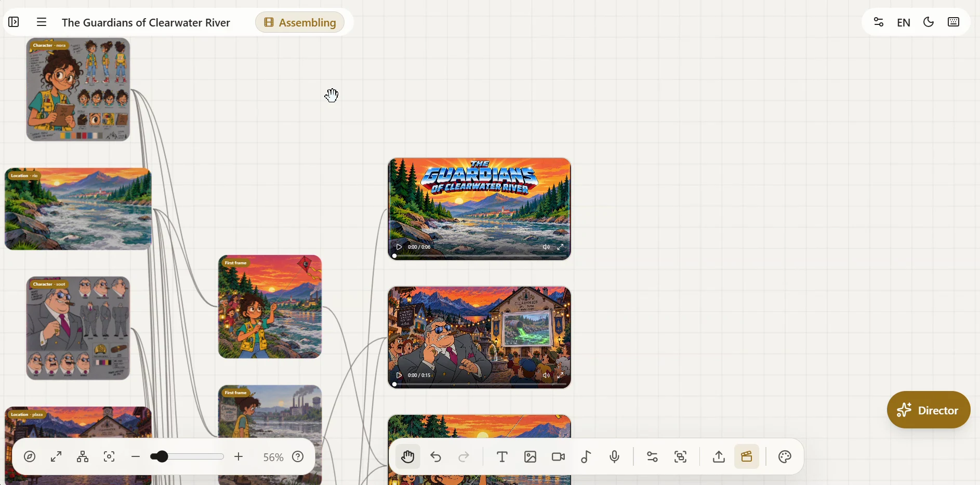980x485 pixels.
Task: Click the compass navigation icon
Action: 30,457
